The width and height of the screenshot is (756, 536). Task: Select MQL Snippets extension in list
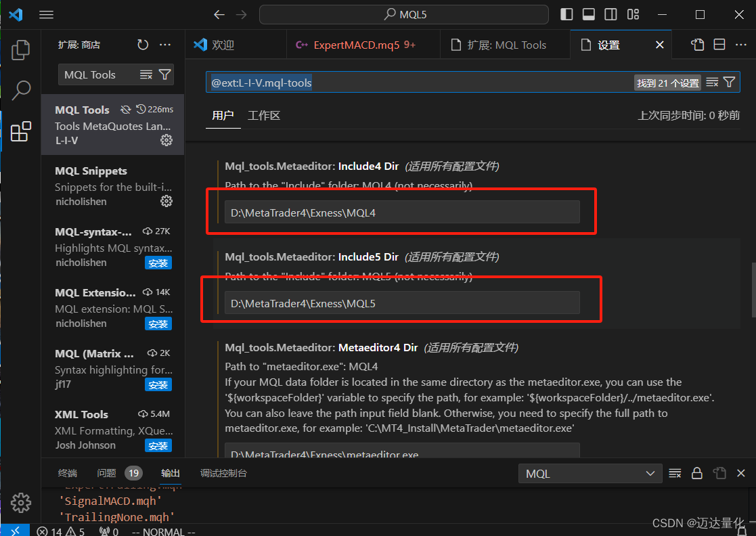tap(113, 185)
